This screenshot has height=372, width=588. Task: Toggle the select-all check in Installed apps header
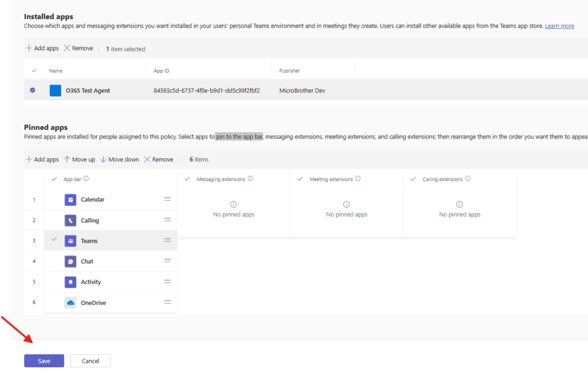[x=33, y=71]
